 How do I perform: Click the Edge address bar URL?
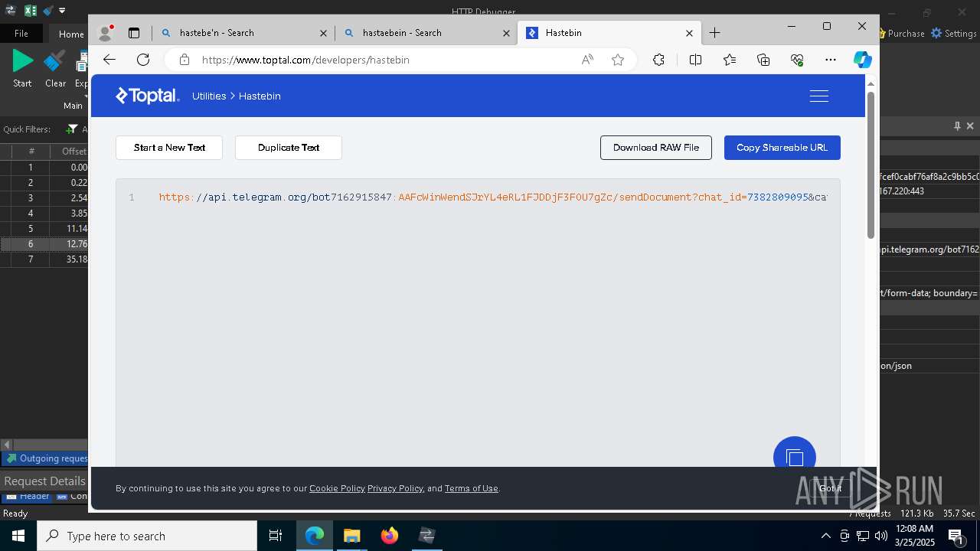click(x=305, y=60)
